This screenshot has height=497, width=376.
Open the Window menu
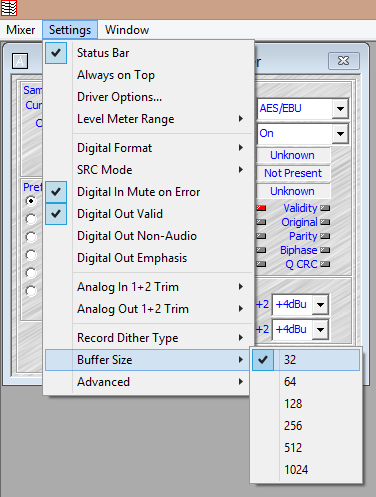[127, 30]
